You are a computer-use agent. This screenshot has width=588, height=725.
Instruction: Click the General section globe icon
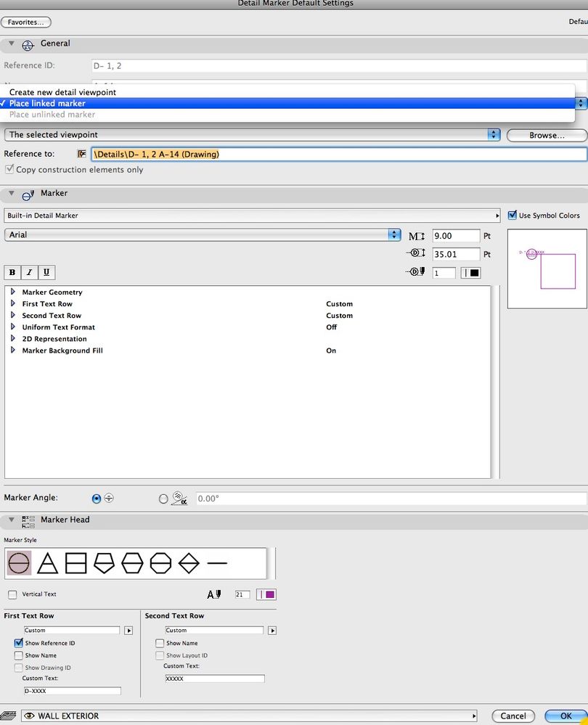point(28,45)
